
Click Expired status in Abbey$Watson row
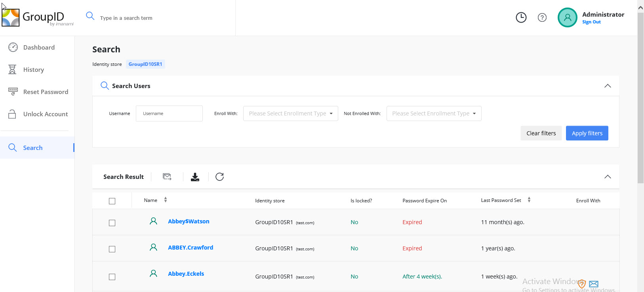(x=412, y=222)
